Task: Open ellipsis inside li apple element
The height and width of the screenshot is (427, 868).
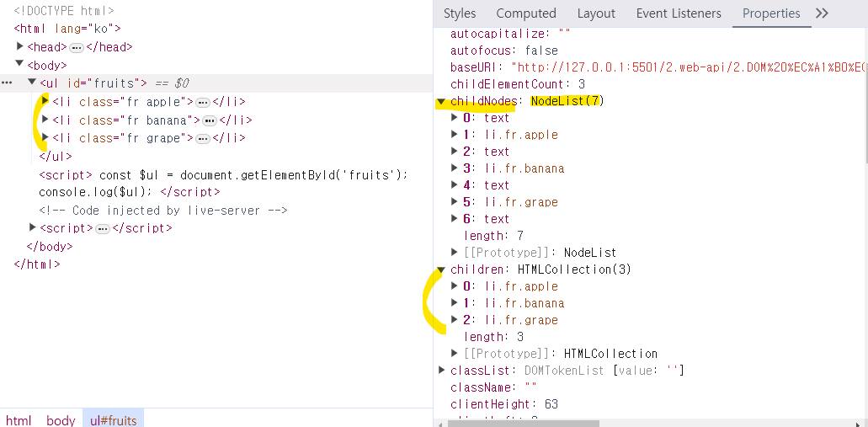Action: pos(203,103)
